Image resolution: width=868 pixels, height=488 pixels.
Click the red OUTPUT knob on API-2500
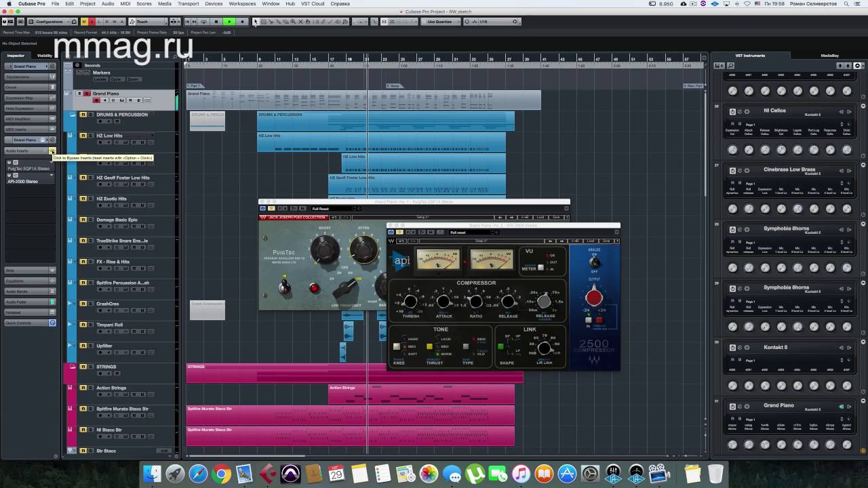[x=594, y=298]
